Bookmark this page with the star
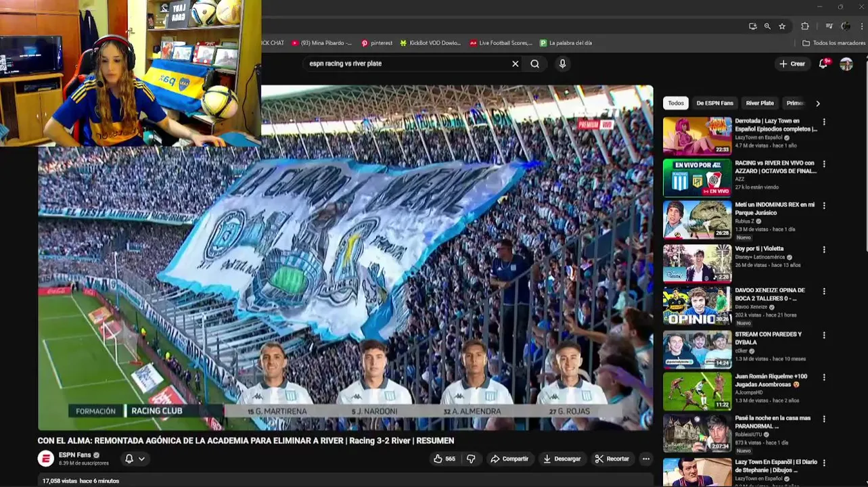 pyautogui.click(x=782, y=26)
